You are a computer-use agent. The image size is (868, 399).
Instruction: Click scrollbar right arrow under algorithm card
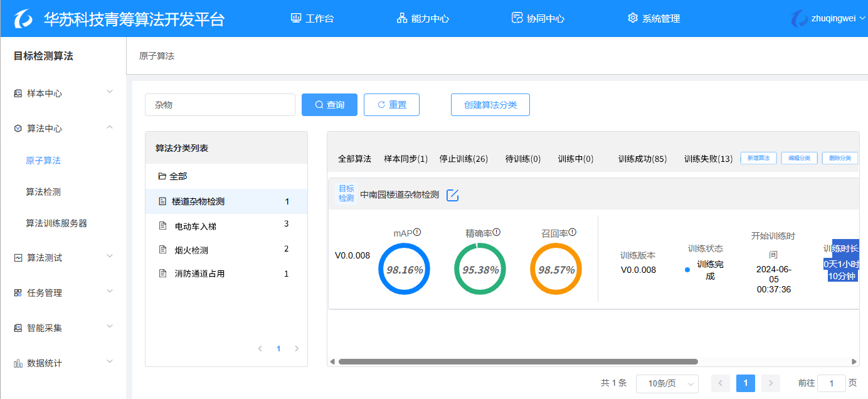coord(854,361)
